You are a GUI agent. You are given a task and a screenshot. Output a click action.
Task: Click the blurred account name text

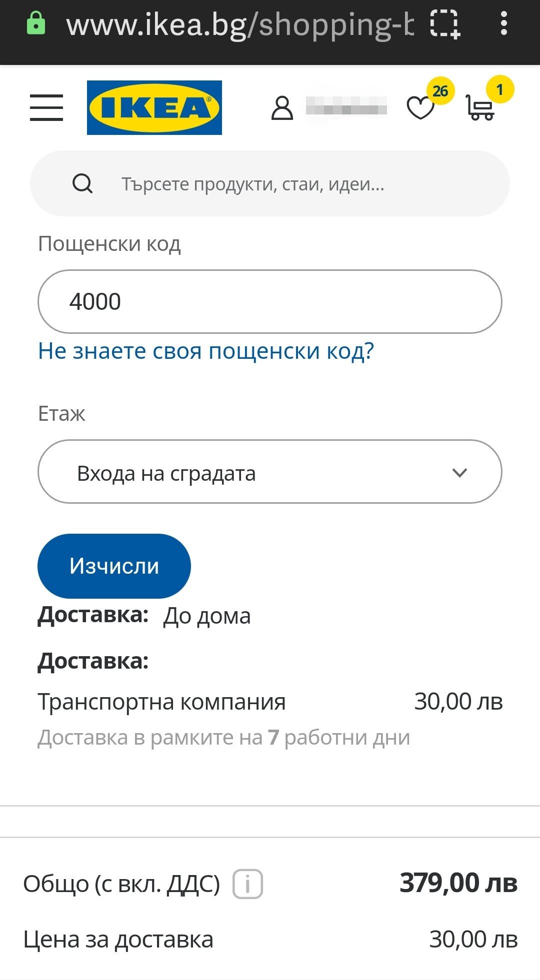(346, 106)
